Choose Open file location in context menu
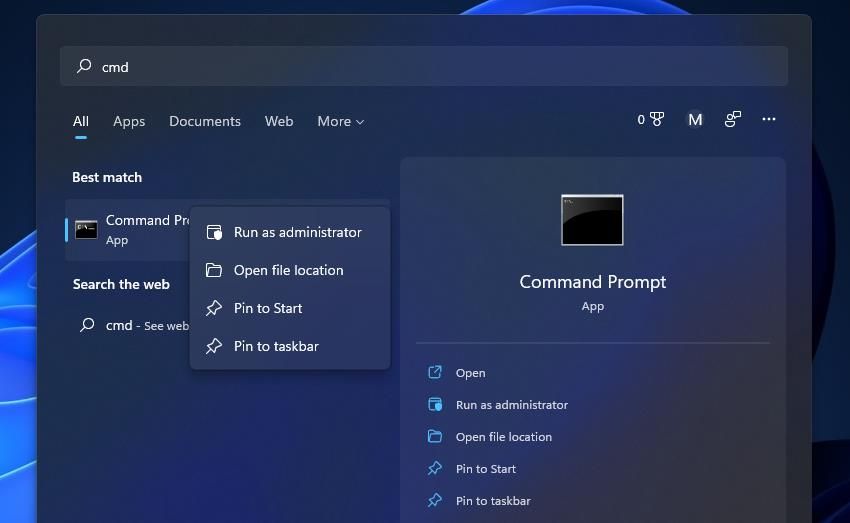Viewport: 850px width, 523px height. tap(290, 270)
